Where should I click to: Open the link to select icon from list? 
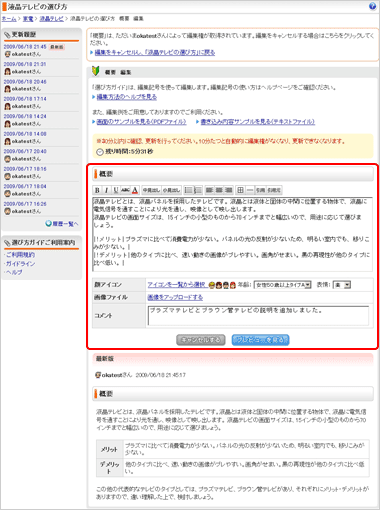(177, 285)
